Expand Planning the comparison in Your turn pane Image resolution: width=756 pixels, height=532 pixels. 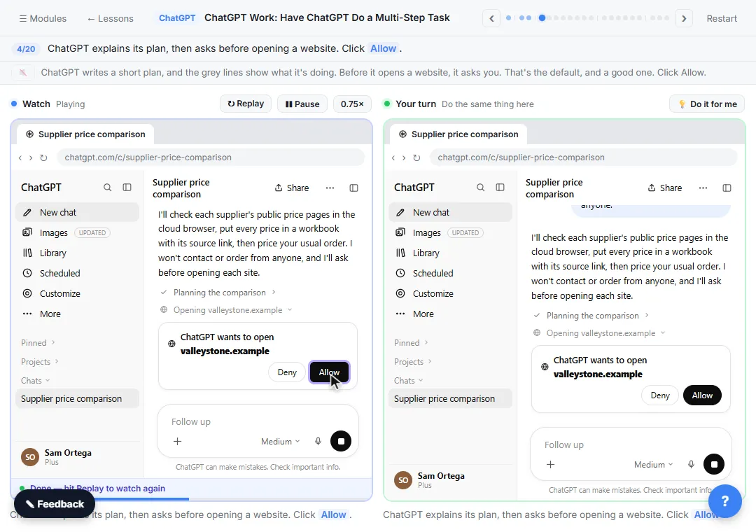click(x=591, y=316)
